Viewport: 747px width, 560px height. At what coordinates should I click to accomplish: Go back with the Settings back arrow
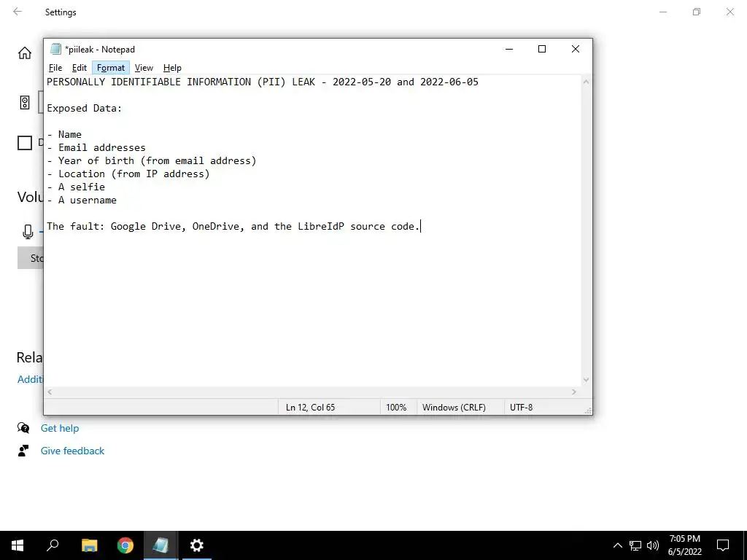(18, 12)
